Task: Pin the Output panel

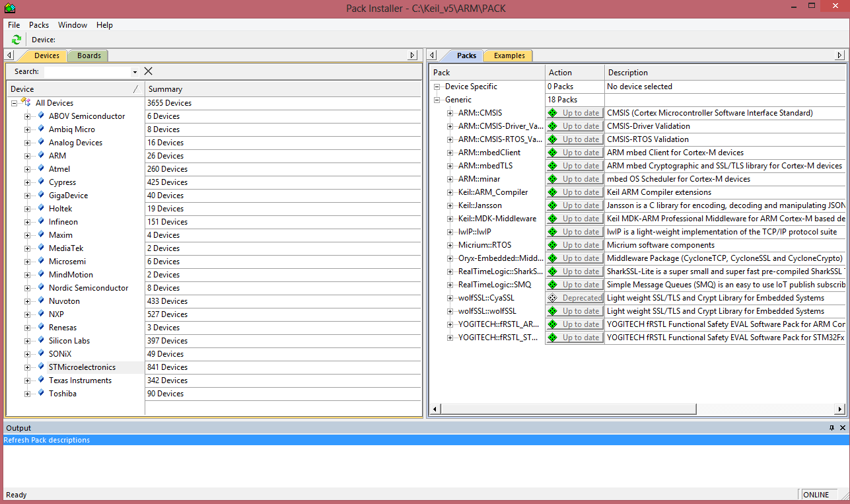Action: click(x=832, y=428)
